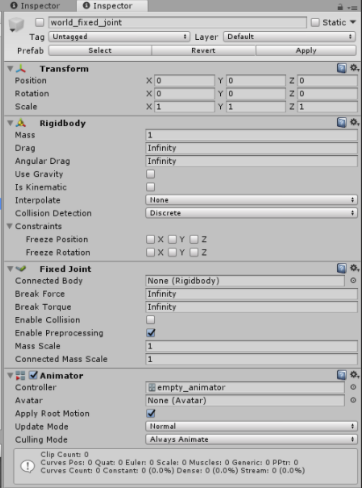Click the prefab Revert button

[x=203, y=51]
